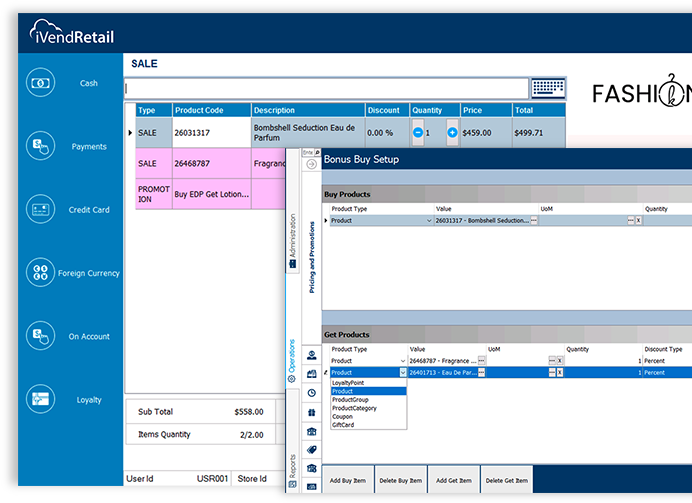This screenshot has width=692, height=503.
Task: Open the Loyalty card icon
Action: [41, 399]
